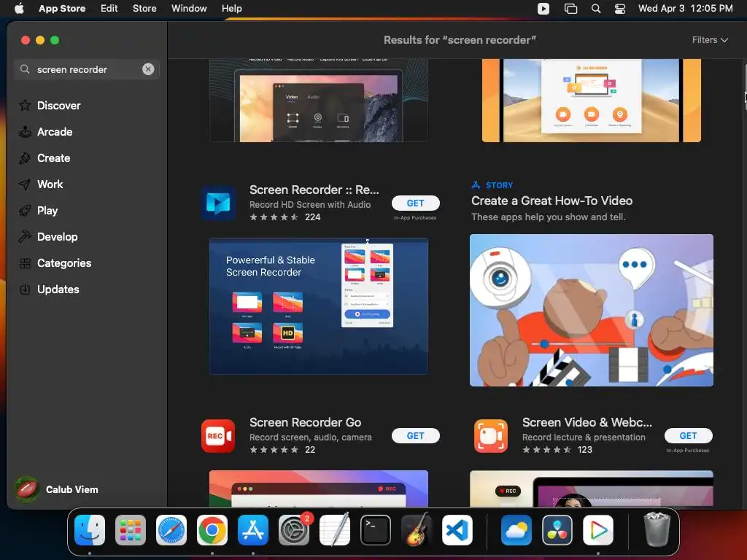
Task: Open the Apple menu
Action: [19, 8]
